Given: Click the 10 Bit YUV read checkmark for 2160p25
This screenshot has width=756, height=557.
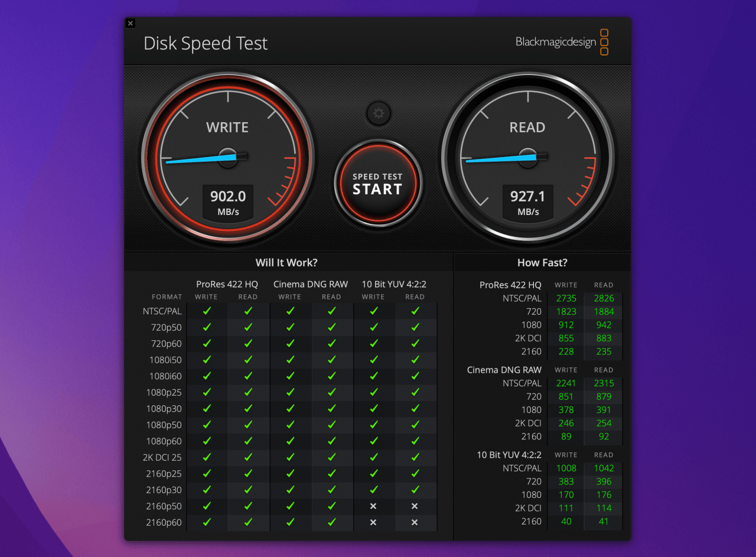Looking at the screenshot, I should (415, 474).
